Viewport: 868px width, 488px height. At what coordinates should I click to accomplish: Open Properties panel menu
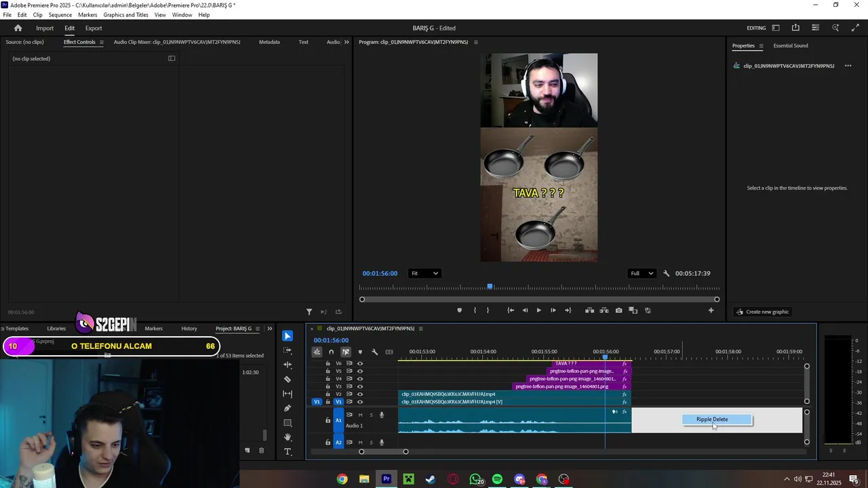pos(760,46)
